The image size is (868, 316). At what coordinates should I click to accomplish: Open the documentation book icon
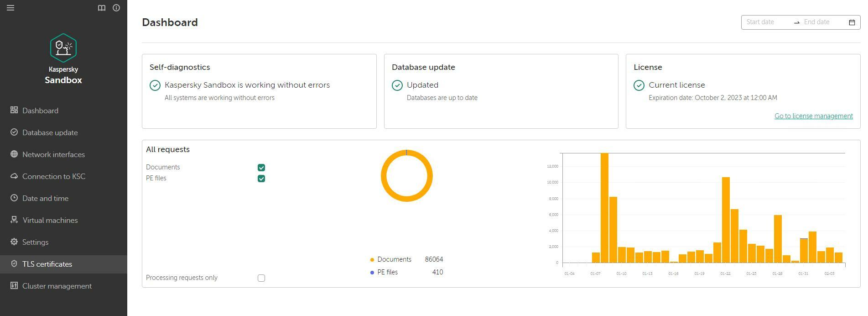click(x=102, y=8)
